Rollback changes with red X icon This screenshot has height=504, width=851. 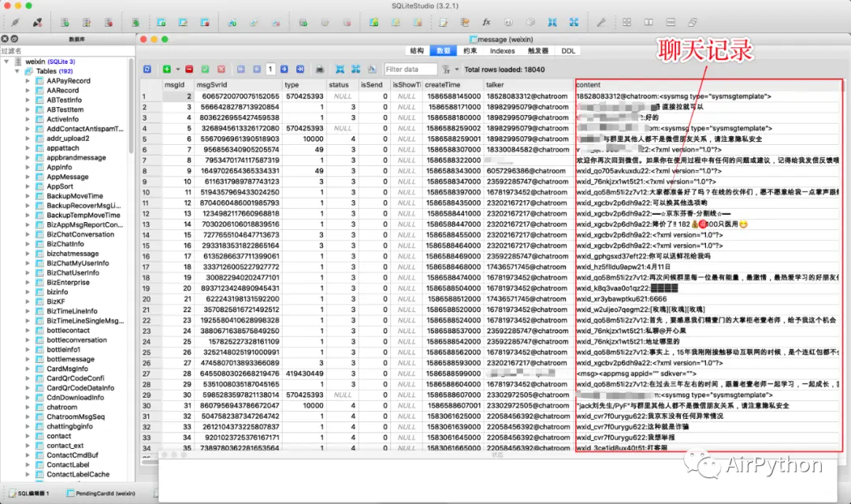(221, 69)
